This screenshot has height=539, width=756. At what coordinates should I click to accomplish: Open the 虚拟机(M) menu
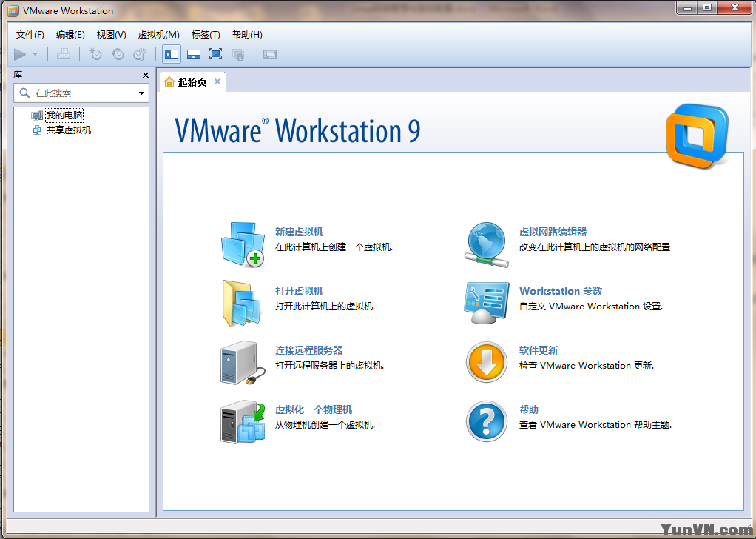[158, 35]
